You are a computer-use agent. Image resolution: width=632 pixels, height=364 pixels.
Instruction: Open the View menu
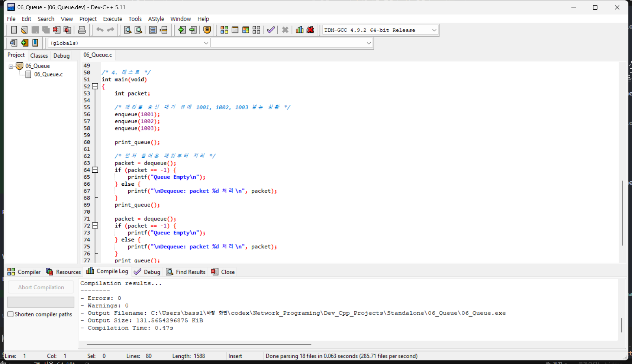click(x=67, y=19)
